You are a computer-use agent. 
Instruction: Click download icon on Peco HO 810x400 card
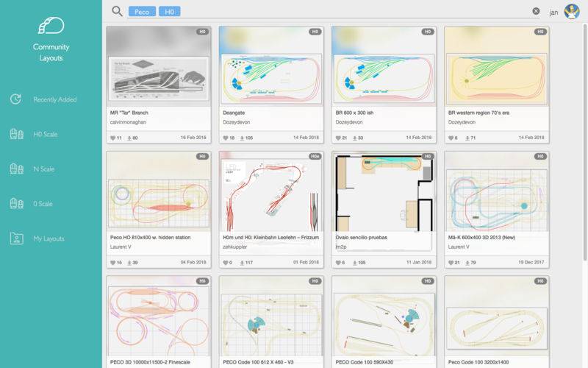click(129, 263)
